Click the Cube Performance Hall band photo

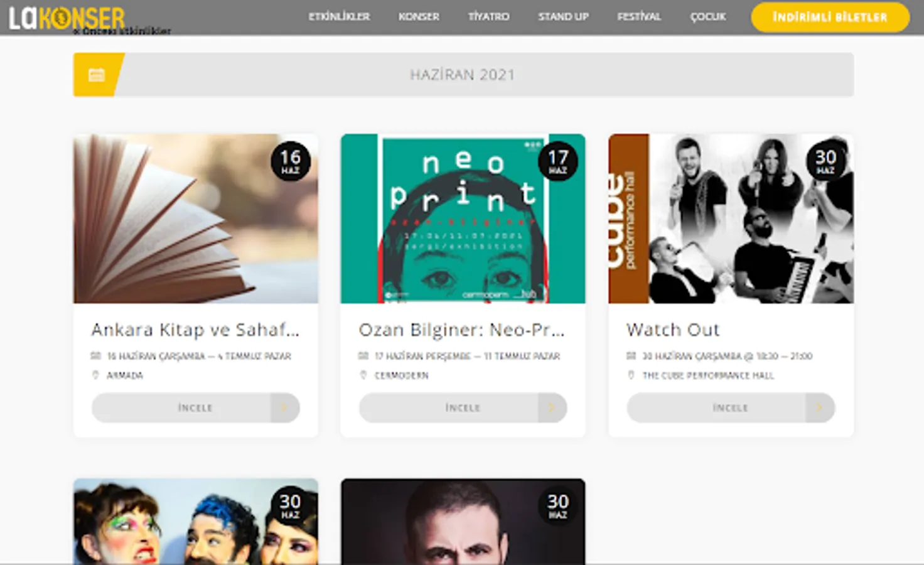click(731, 218)
